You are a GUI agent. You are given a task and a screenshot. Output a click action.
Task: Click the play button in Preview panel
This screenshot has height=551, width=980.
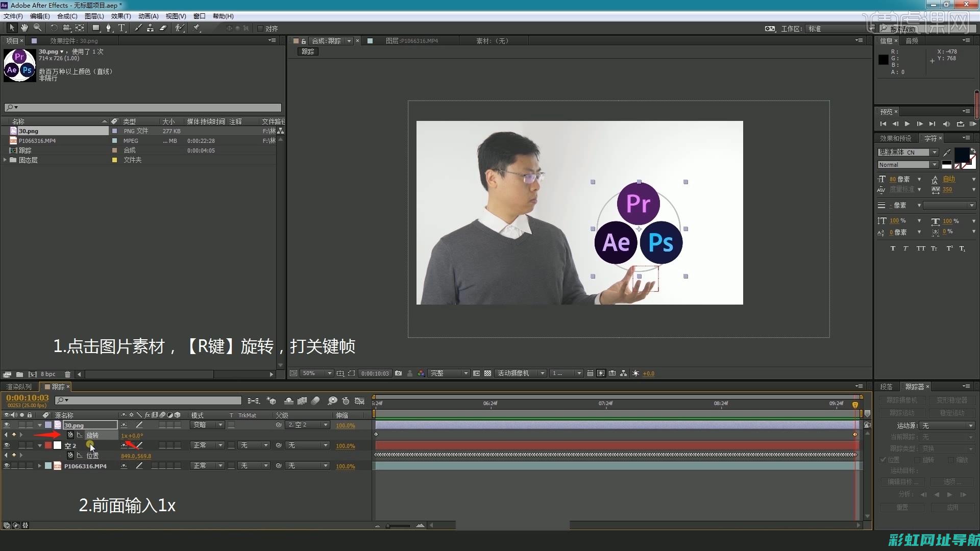coord(907,124)
